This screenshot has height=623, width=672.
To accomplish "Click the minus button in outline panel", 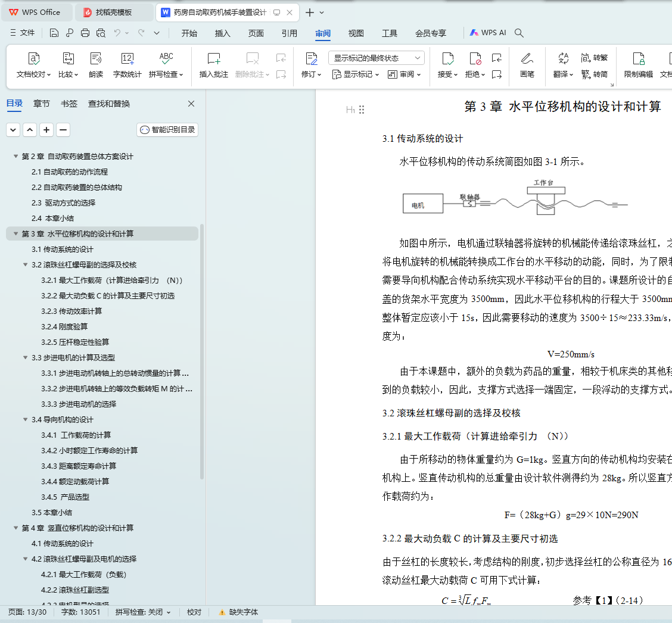I will (63, 130).
